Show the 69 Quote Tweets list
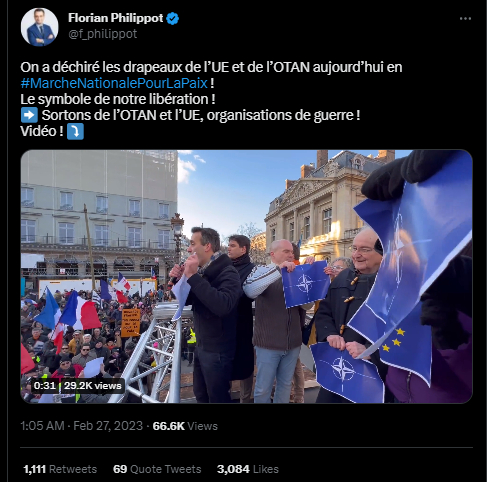 [157, 469]
